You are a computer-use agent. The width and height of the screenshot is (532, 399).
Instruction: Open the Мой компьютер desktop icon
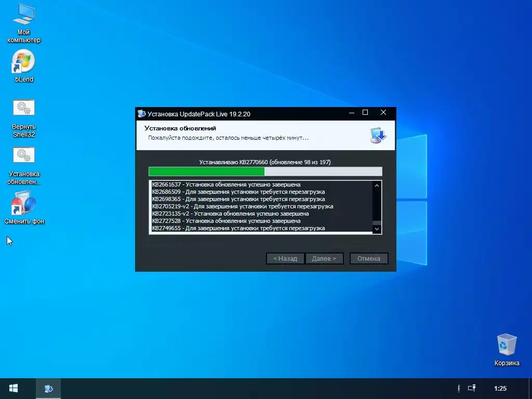point(23,23)
